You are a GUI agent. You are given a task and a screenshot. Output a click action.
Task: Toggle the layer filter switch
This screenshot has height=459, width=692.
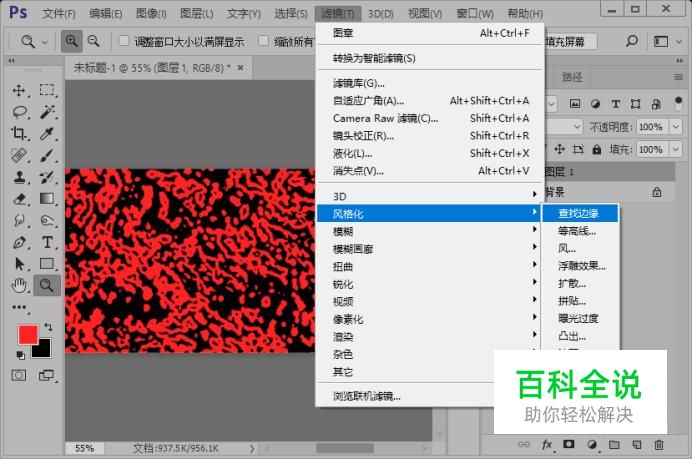678,104
